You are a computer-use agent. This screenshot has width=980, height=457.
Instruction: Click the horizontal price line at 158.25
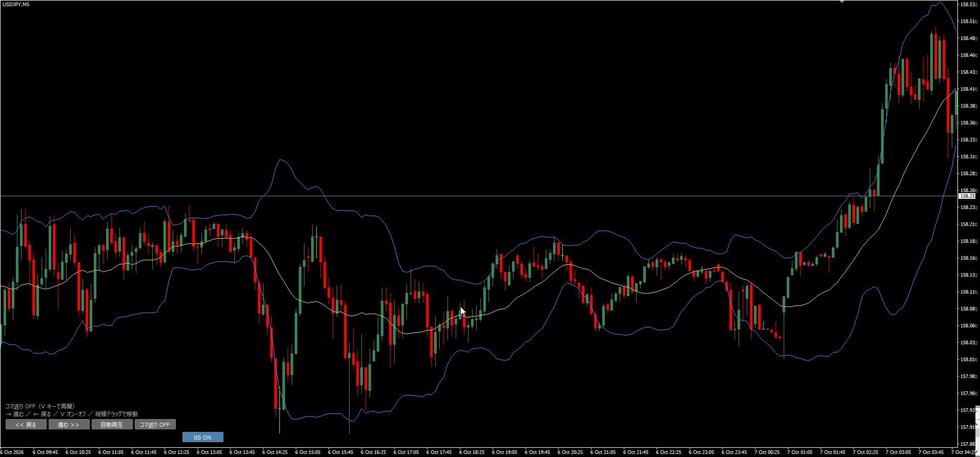479,196
